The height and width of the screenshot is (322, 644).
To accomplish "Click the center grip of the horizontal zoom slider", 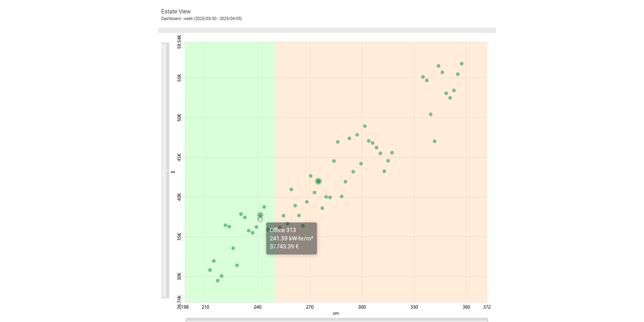I will click(337, 319).
